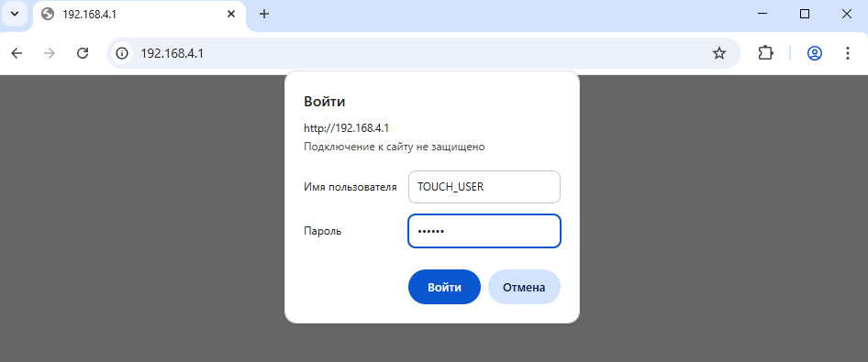This screenshot has width=868, height=362.
Task: Click the back navigation arrow
Action: pos(17,53)
